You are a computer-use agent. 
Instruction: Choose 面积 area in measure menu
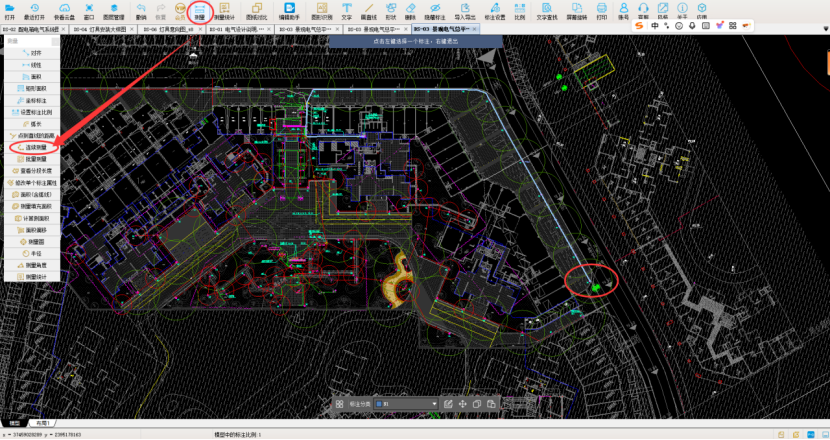tap(36, 76)
